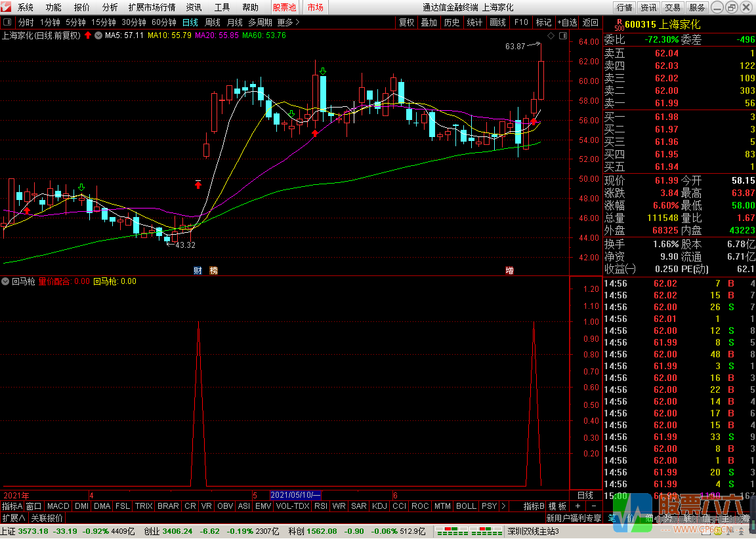
Task: Open the 报价 menu
Action: [x=81, y=7]
